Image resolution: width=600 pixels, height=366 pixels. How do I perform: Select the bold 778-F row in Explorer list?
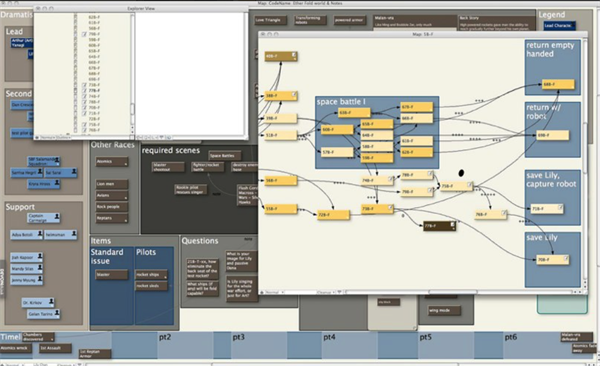pos(94,90)
